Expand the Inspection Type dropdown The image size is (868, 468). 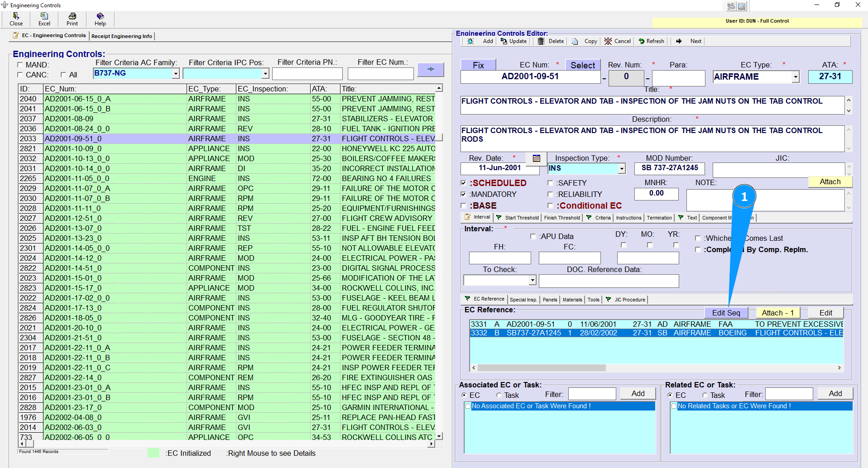(622, 169)
